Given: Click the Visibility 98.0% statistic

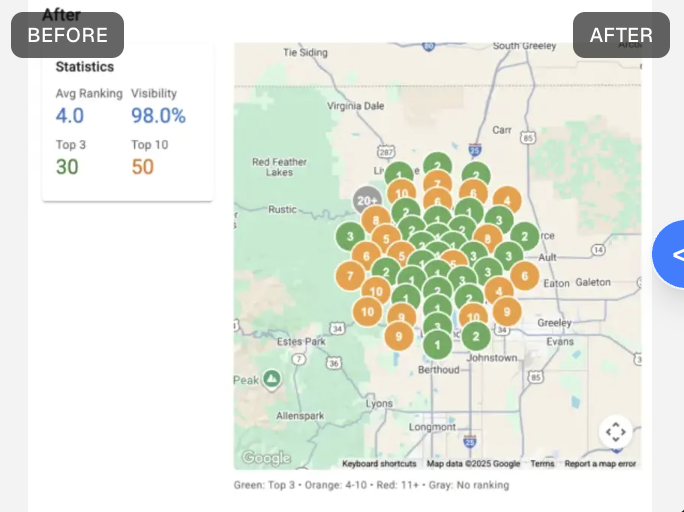Looking at the screenshot, I should (158, 116).
